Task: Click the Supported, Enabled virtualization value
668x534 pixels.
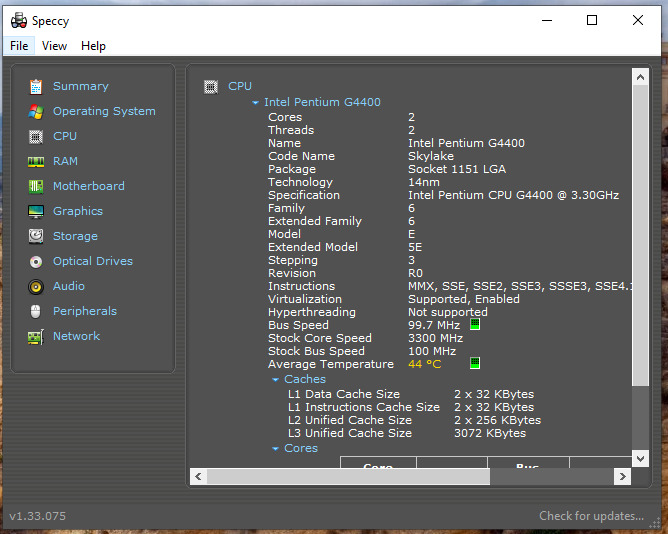Action: (x=464, y=299)
